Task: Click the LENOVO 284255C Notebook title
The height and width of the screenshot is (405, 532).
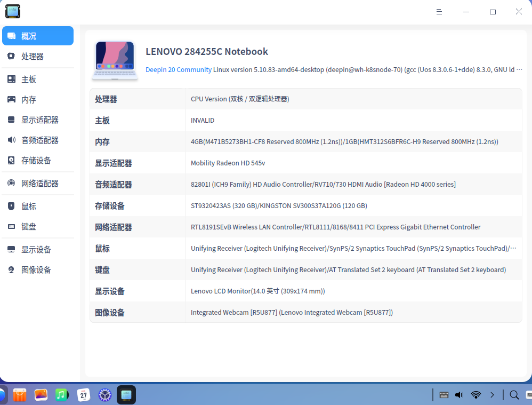Action: [207, 51]
